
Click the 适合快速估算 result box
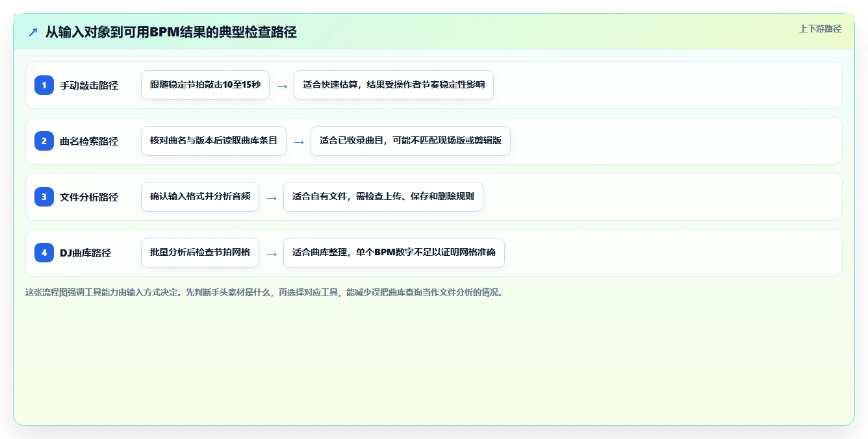[x=394, y=85]
